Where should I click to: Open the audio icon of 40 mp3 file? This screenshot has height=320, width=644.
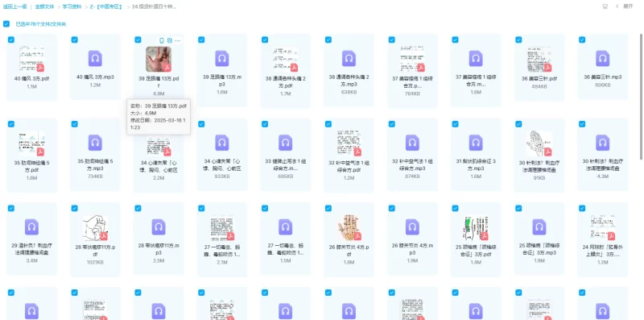(x=95, y=58)
